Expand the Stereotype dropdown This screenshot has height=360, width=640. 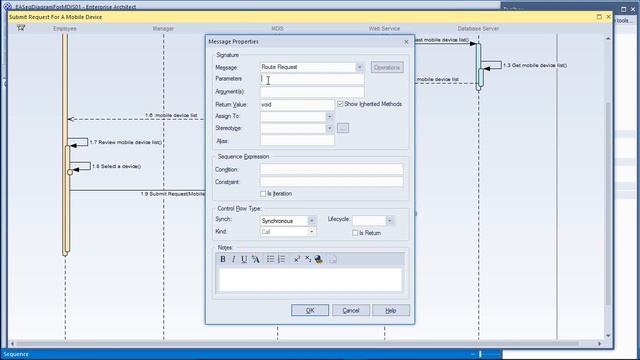pyautogui.click(x=329, y=129)
